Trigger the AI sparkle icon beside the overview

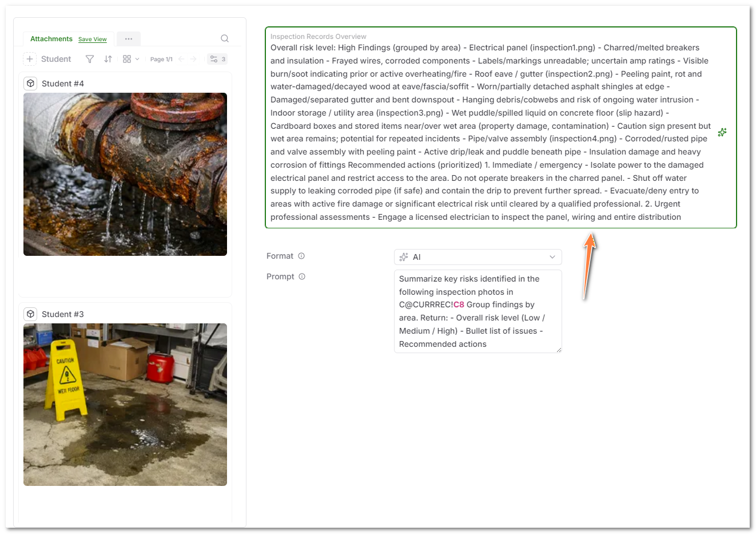click(722, 132)
